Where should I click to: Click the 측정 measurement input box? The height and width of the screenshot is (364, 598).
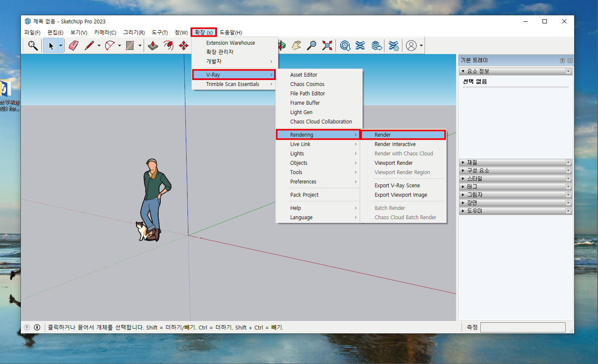pos(523,327)
